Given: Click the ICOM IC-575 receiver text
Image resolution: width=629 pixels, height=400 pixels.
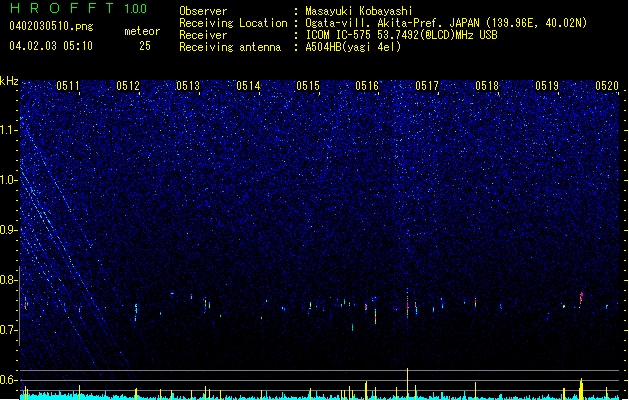Looking at the screenshot, I should 401,35.
